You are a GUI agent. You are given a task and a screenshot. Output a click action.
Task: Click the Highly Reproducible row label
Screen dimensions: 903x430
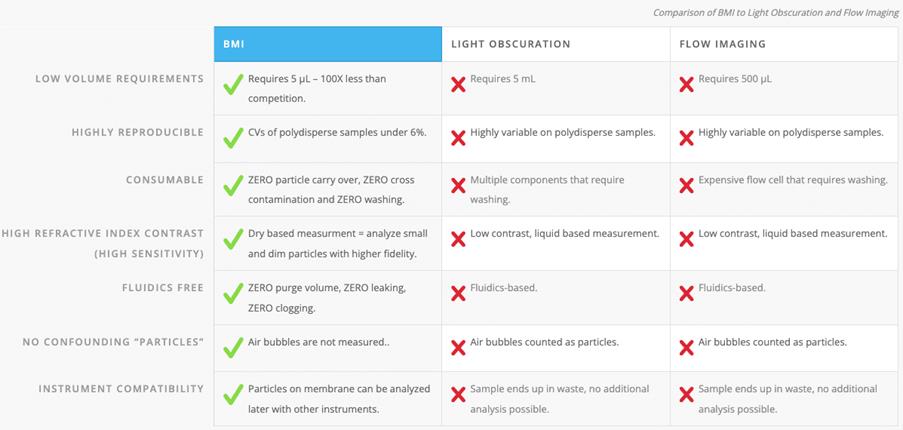pos(137,132)
